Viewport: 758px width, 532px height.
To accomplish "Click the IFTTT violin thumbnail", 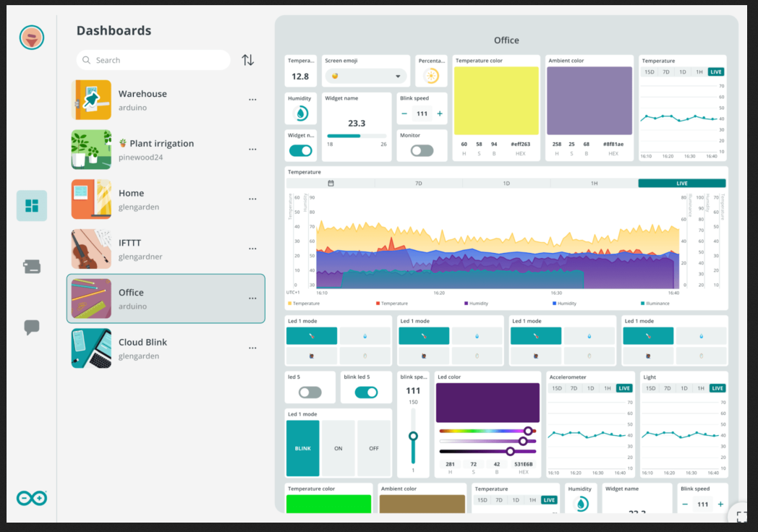I will pos(91,249).
